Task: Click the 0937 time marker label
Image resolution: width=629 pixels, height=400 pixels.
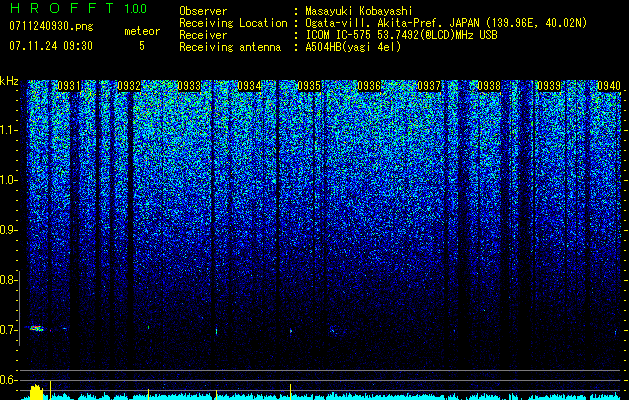Action: click(429, 86)
